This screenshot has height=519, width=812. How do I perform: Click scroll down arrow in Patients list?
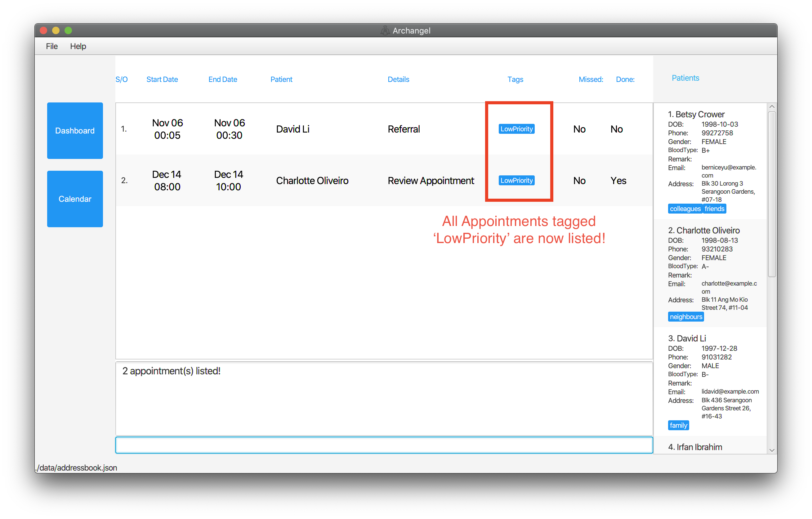pos(772,450)
